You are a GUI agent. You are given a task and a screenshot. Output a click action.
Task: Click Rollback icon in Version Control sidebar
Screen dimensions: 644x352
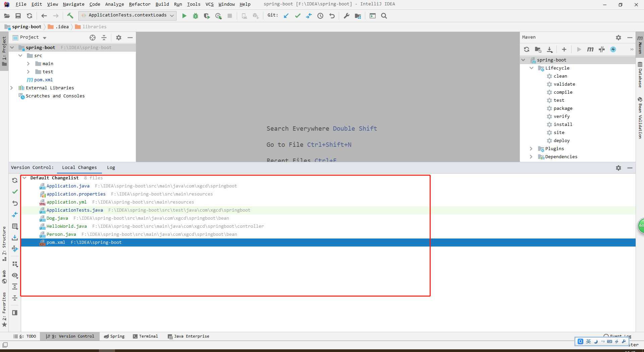pyautogui.click(x=15, y=203)
